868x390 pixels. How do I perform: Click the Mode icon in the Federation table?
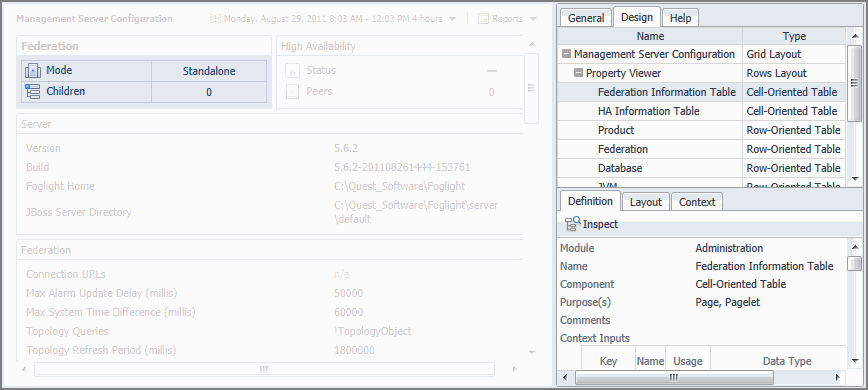click(33, 71)
